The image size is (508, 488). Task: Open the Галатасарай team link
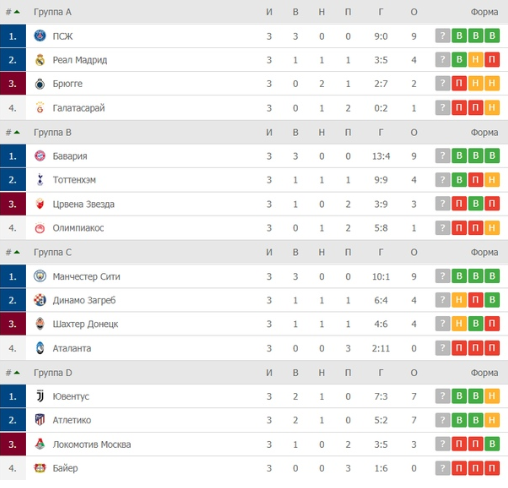(79, 108)
